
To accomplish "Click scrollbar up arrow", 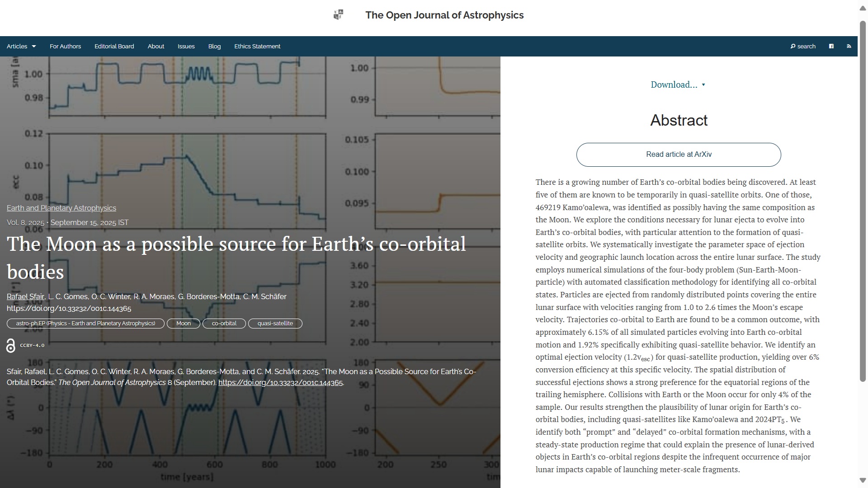I will [x=863, y=8].
